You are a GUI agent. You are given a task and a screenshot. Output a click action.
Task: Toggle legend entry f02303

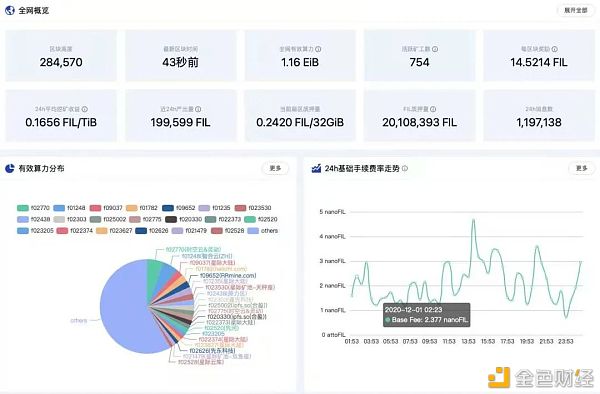[x=70, y=219]
